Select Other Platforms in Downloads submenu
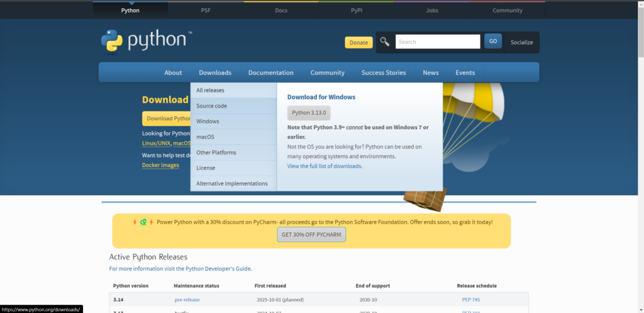Screen dimensions: 644x313 [234, 152]
